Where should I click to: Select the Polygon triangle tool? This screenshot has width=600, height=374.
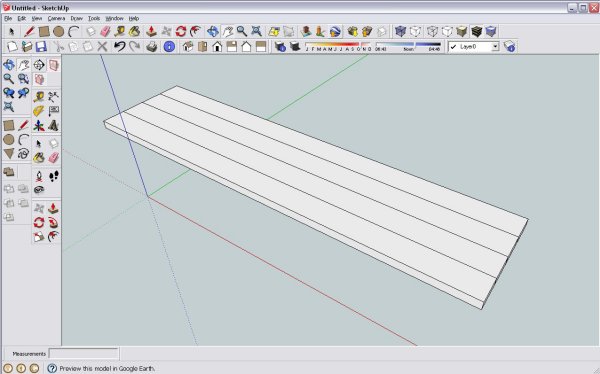tap(8, 154)
